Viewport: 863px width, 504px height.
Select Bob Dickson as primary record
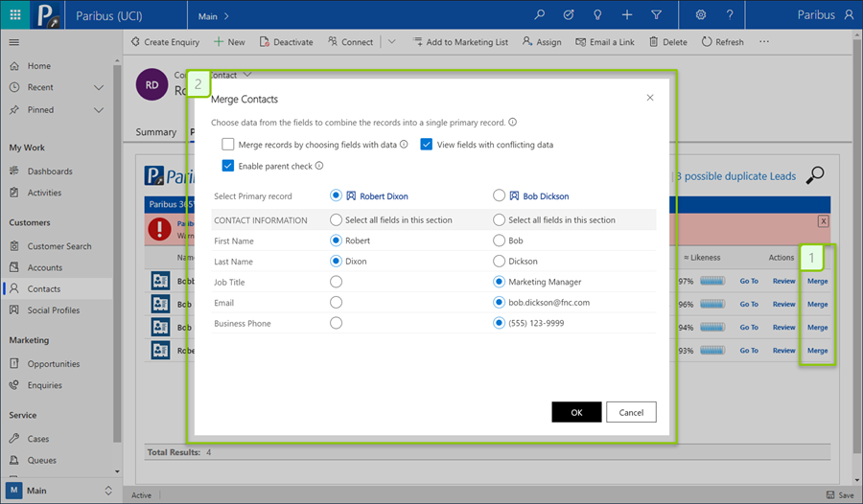pyautogui.click(x=500, y=195)
